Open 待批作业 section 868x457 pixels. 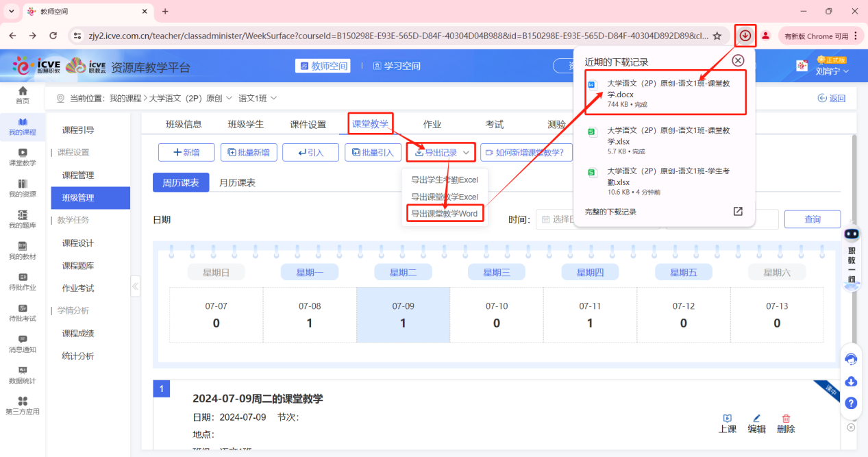(23, 282)
